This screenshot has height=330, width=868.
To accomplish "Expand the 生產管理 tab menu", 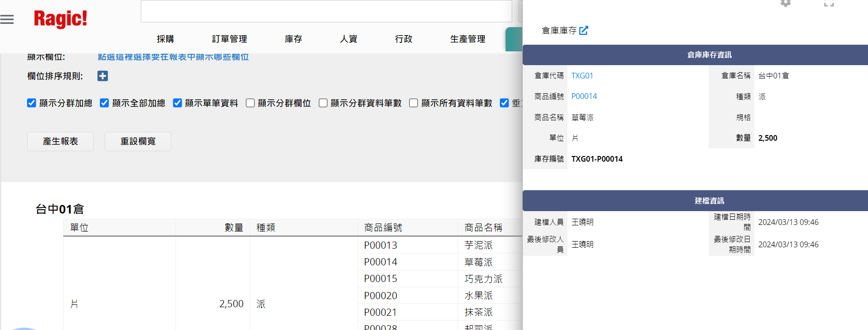I will (x=468, y=39).
